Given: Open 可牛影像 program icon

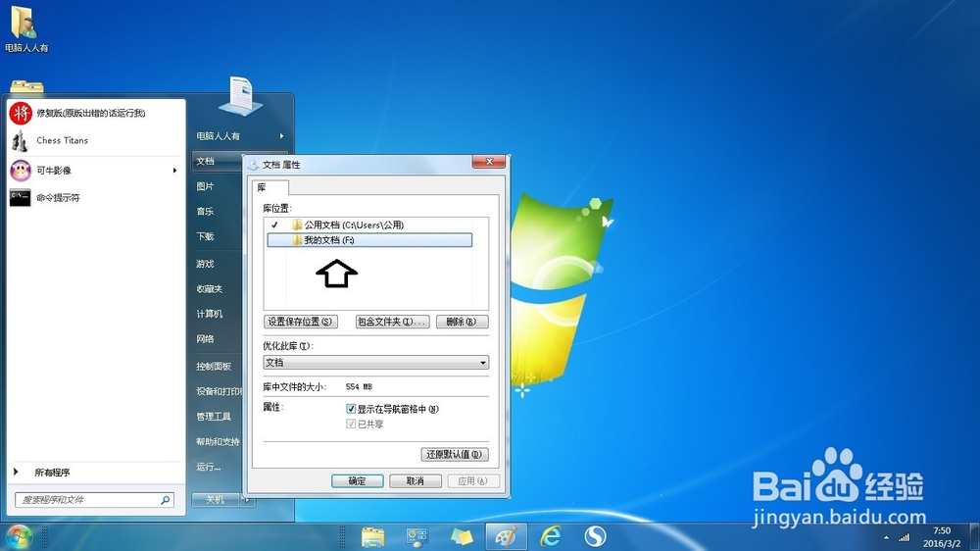Looking at the screenshot, I should (x=21, y=171).
